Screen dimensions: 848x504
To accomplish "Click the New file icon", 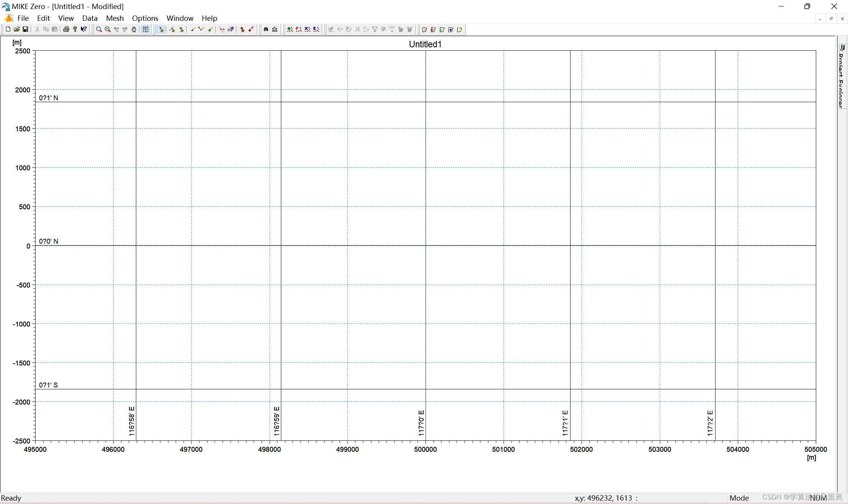I will [x=8, y=30].
